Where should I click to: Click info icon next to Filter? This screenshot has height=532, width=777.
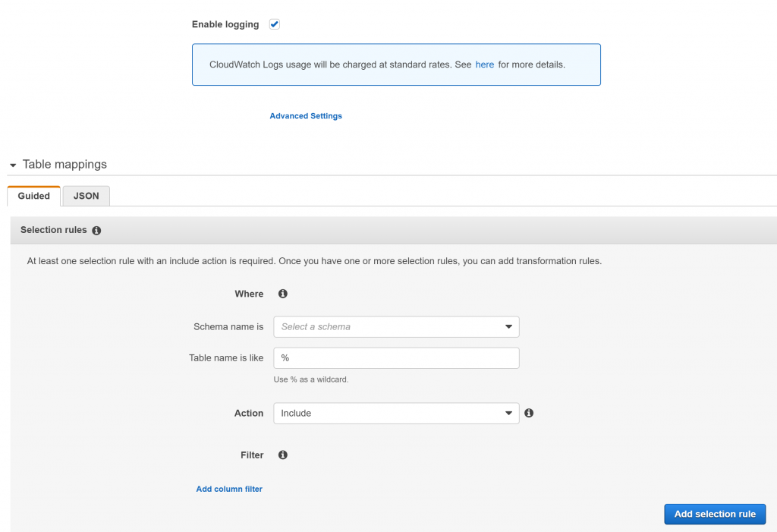[283, 455]
